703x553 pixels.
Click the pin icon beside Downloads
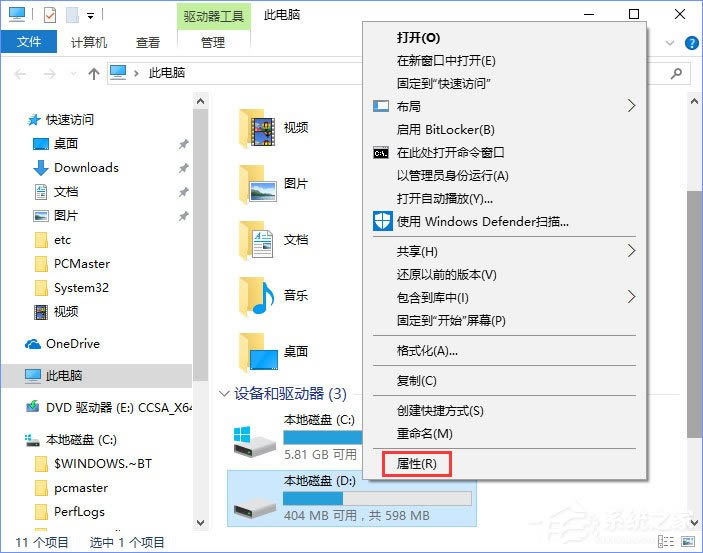coord(183,168)
